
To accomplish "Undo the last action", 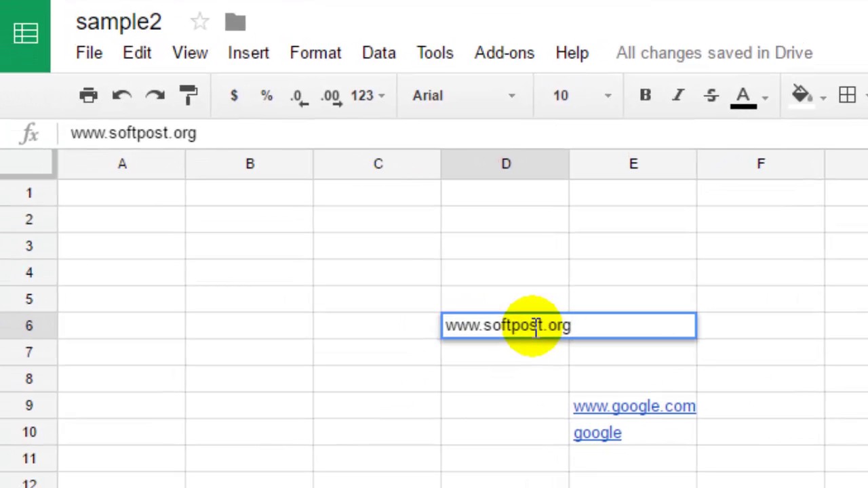I will [x=122, y=96].
